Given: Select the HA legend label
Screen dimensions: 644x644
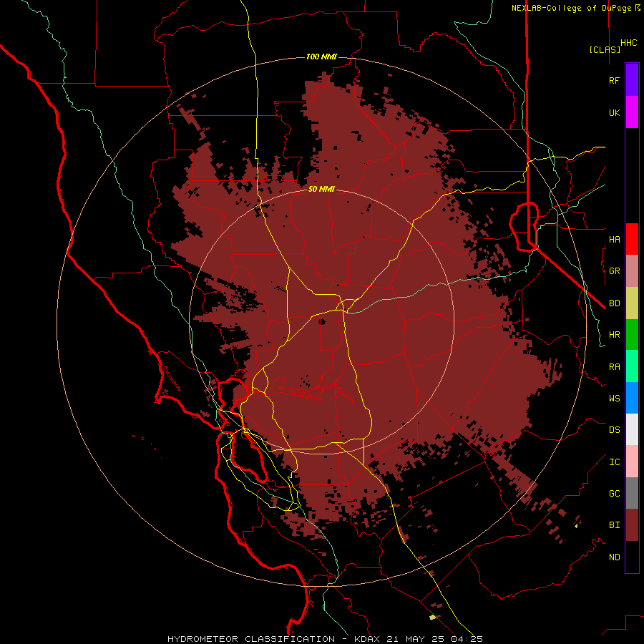Looking at the screenshot, I should coord(615,240).
